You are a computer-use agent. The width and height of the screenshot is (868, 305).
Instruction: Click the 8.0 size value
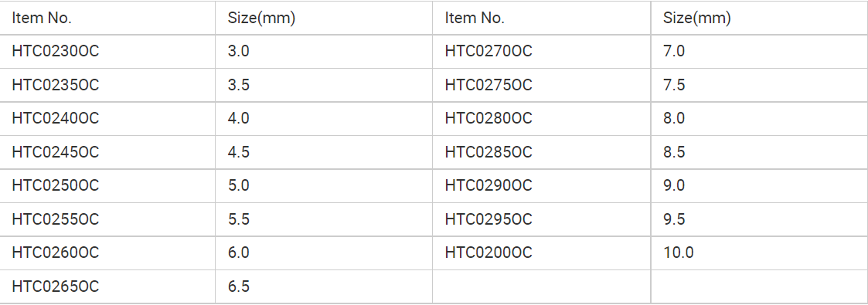pos(674,118)
